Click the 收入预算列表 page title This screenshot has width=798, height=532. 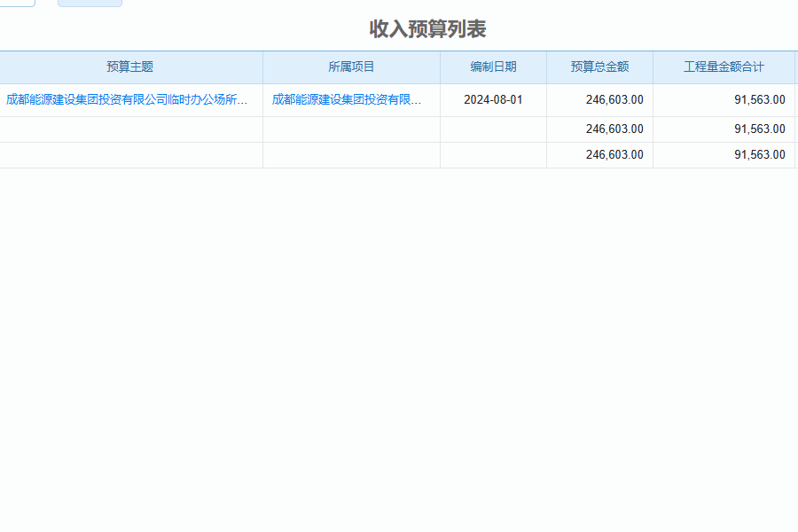click(427, 29)
